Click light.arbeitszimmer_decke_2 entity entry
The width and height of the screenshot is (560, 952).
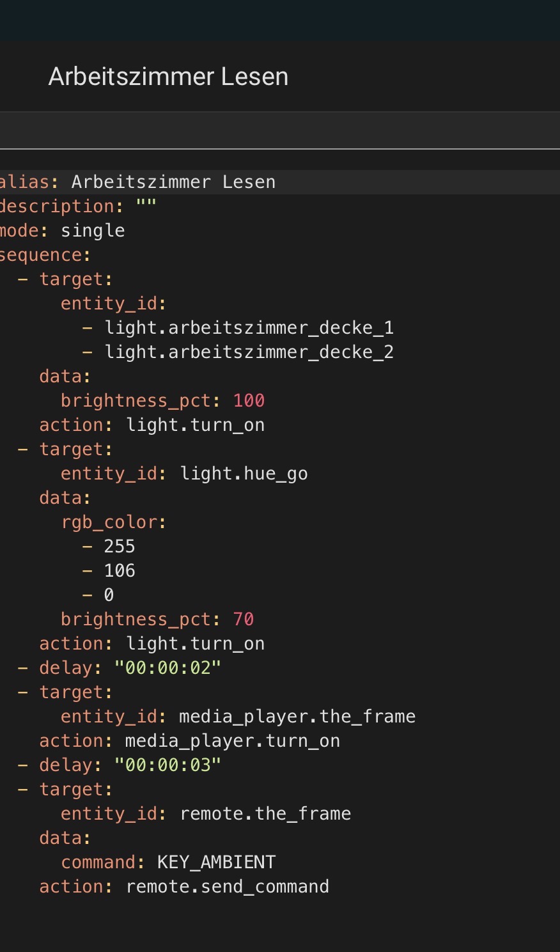(249, 352)
